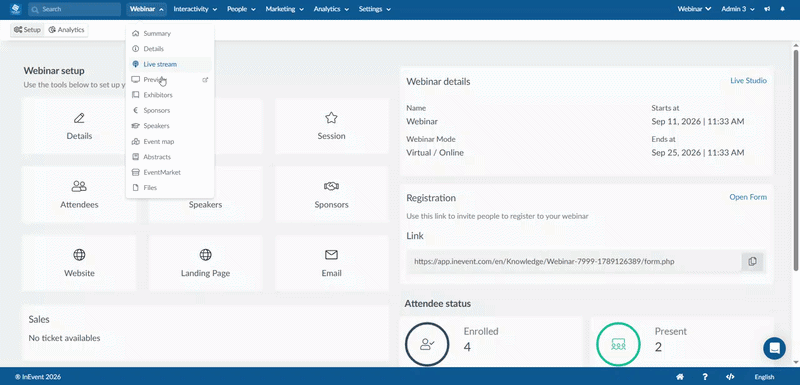800x385 pixels.
Task: Click the Preview external link icon
Action: [x=205, y=80]
